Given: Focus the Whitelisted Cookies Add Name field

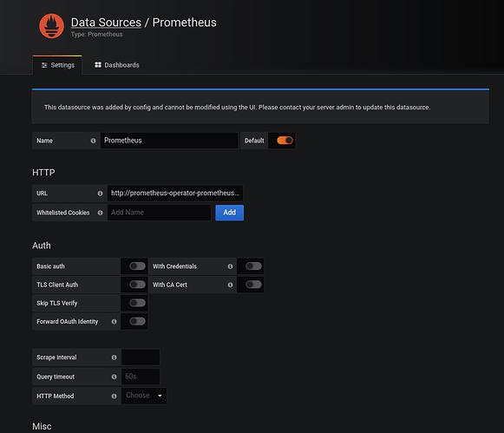Looking at the screenshot, I should 159,213.
